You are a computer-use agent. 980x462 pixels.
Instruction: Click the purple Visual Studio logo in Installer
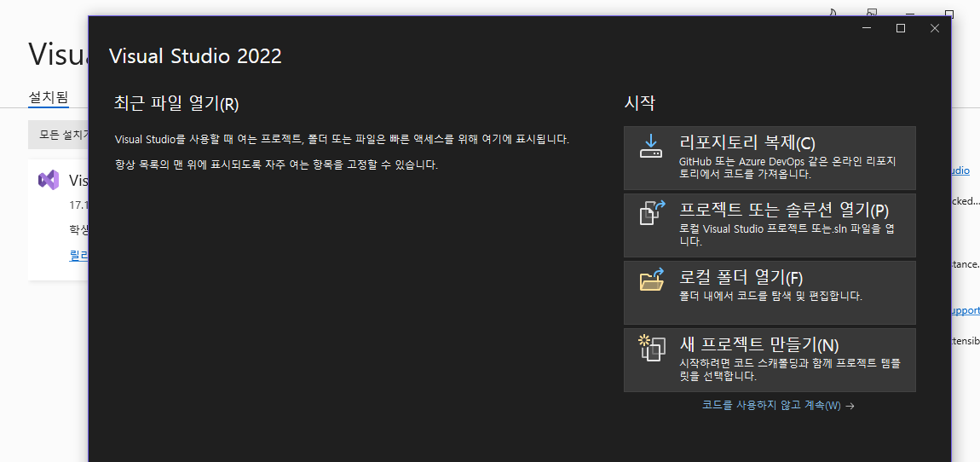pos(49,180)
